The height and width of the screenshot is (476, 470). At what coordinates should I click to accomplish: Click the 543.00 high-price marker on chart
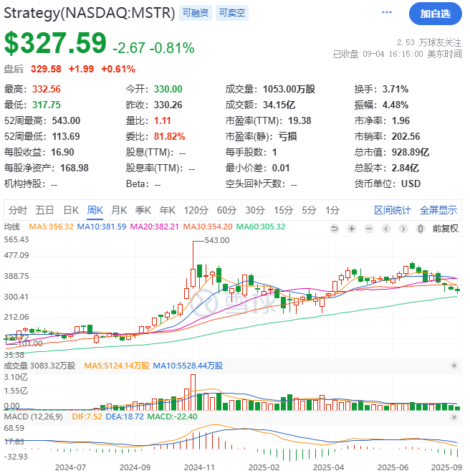[217, 240]
